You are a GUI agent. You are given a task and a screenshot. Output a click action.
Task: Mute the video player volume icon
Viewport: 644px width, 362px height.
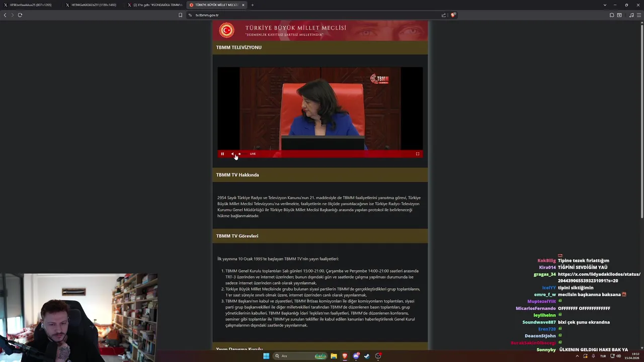[232, 154]
